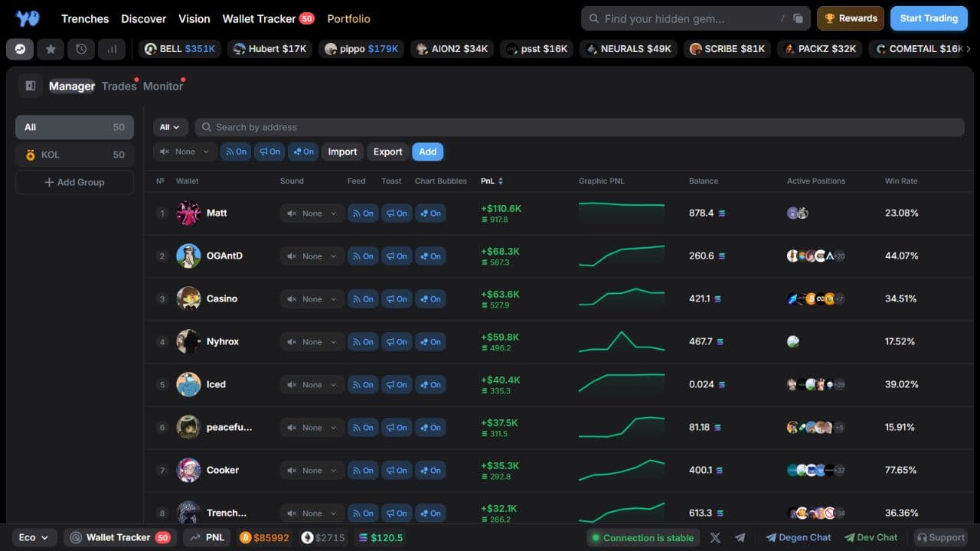Click the paste clipboard icon in search bar

(x=798, y=18)
